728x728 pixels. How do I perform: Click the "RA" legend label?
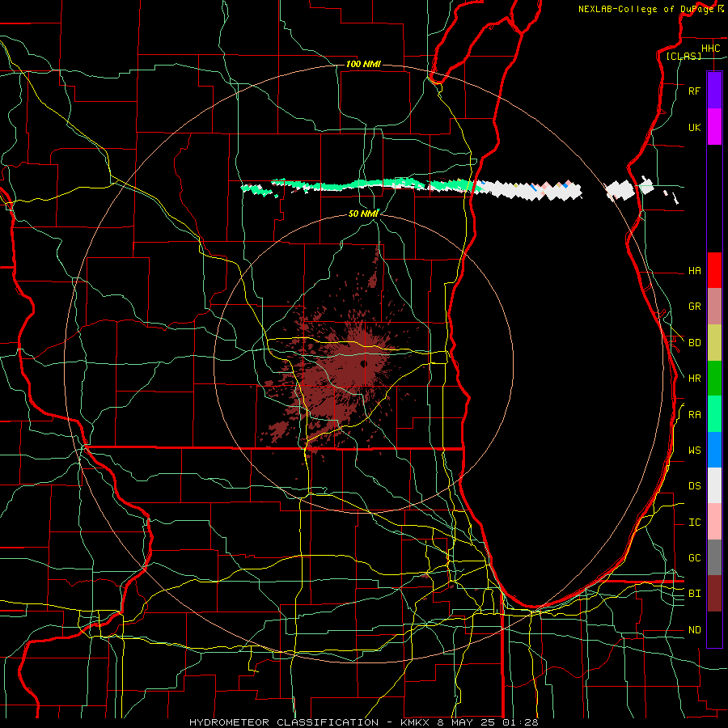pyautogui.click(x=694, y=415)
